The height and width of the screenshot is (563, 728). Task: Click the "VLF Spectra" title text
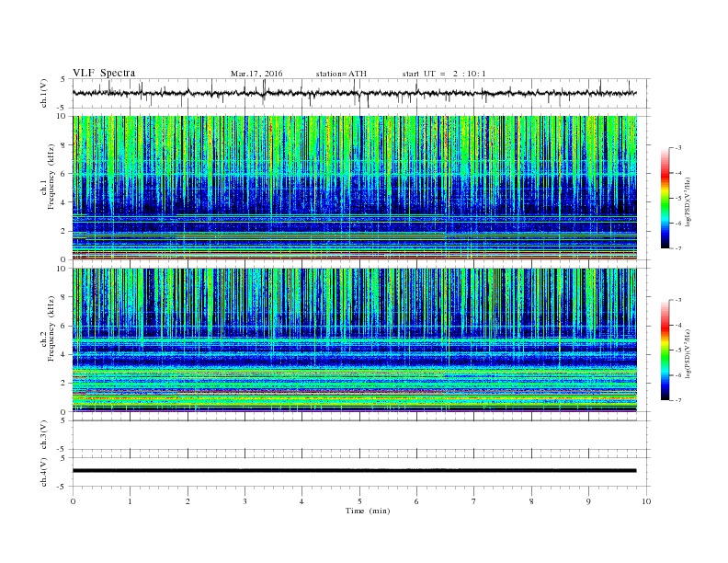(104, 73)
